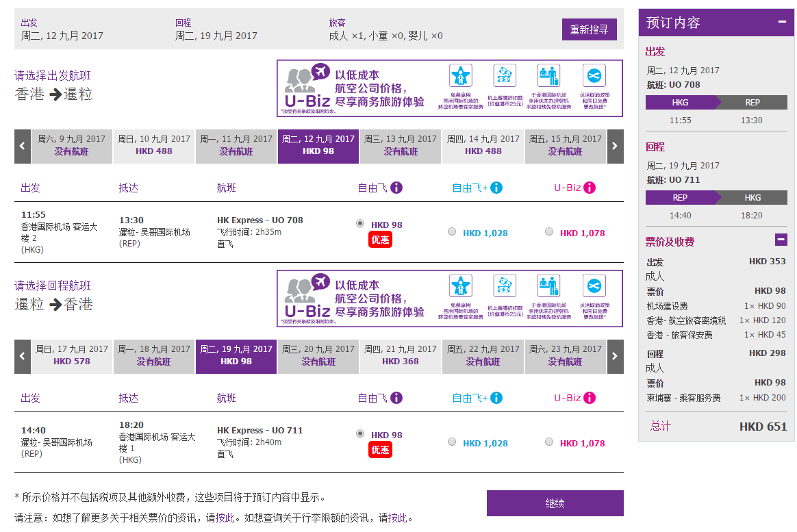Click return date 周三 20 九月 没有航班

click(318, 357)
